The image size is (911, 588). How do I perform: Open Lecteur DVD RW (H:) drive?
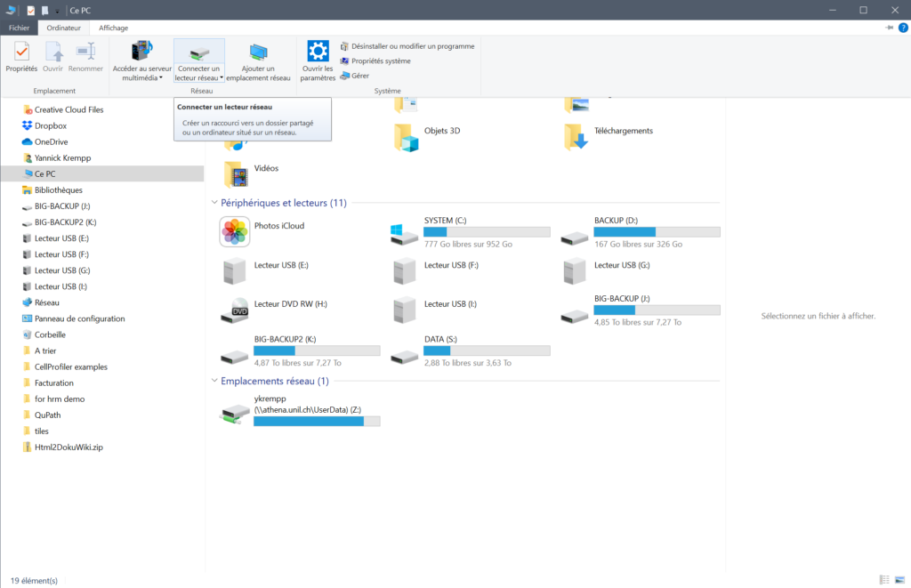(235, 310)
